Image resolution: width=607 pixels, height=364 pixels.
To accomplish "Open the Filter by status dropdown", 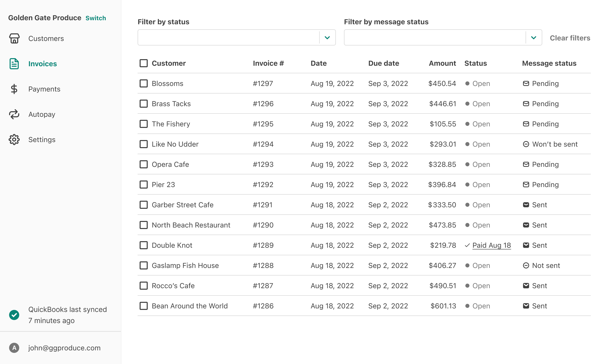I will point(236,37).
